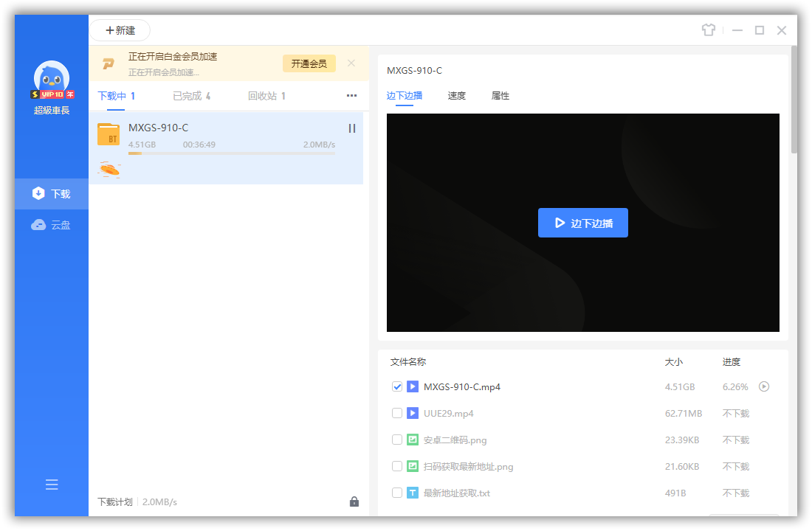Click the user avatar bird icon
The image size is (812, 531).
pos(51,77)
